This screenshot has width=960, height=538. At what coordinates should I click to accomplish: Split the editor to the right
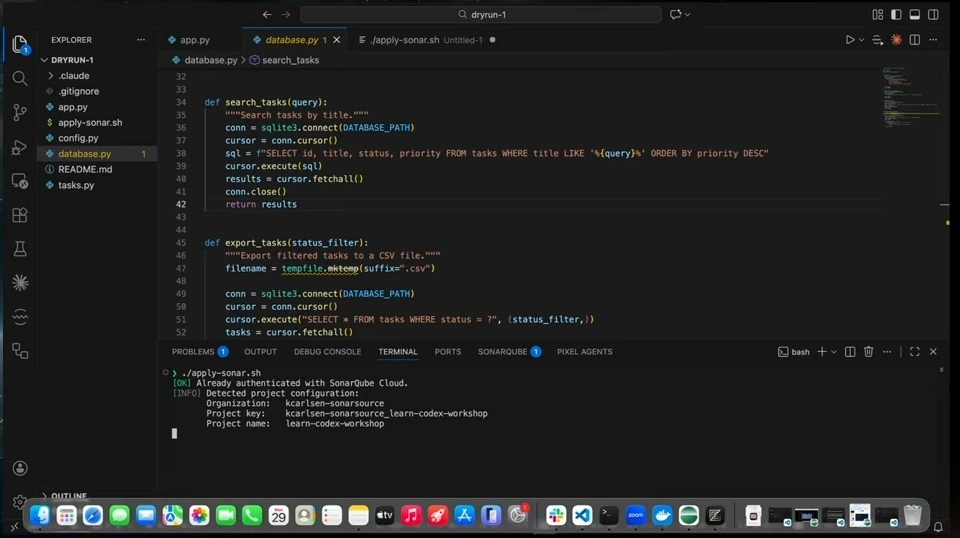tap(915, 40)
